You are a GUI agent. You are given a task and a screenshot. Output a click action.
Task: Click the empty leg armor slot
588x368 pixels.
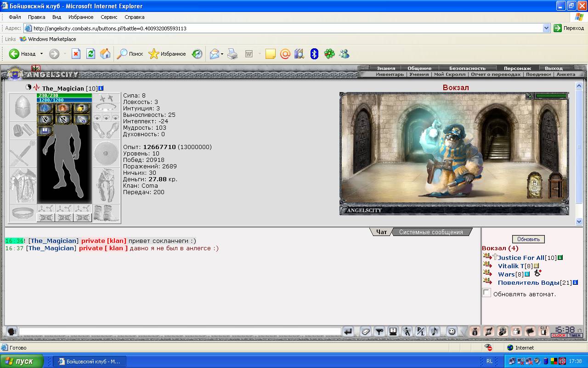coord(106,185)
